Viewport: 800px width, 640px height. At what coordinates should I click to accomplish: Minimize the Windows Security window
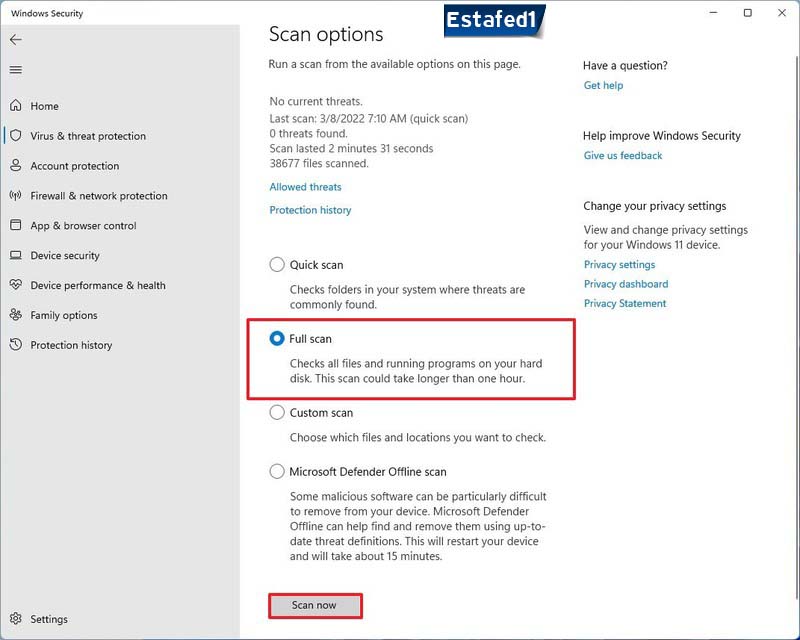(713, 13)
